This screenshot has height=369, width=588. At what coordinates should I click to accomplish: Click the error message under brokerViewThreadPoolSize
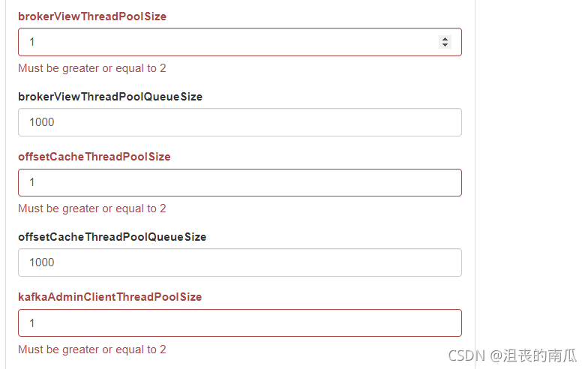pyautogui.click(x=92, y=68)
